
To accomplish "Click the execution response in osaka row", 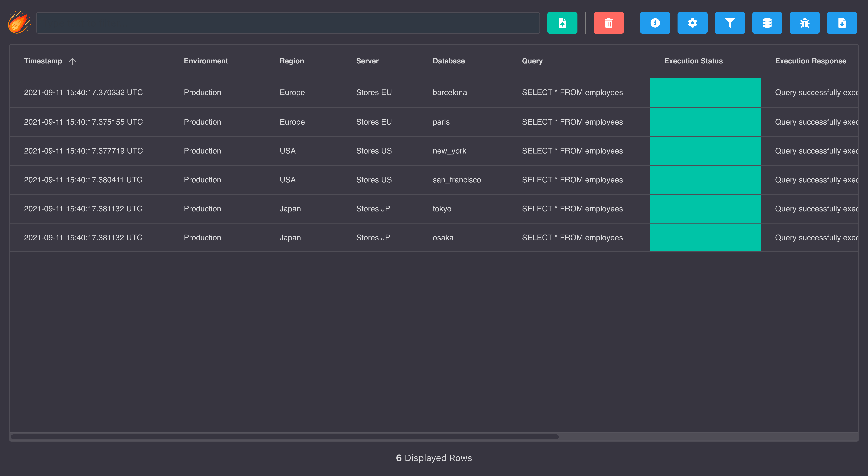I will pyautogui.click(x=816, y=238).
